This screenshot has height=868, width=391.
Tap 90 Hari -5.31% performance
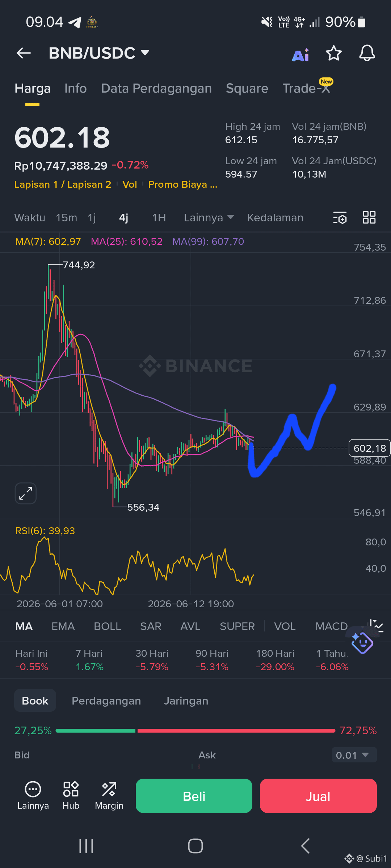coord(212,660)
